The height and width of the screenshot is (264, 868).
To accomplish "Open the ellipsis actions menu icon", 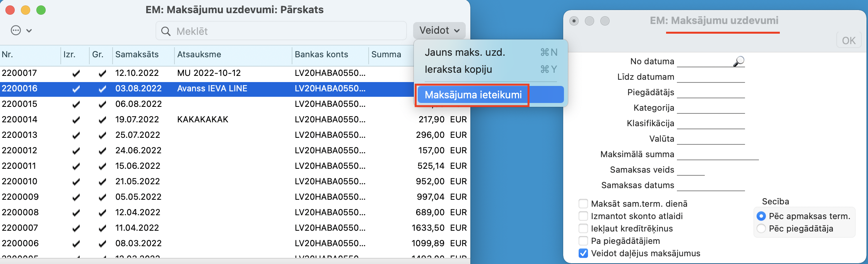I will [16, 31].
